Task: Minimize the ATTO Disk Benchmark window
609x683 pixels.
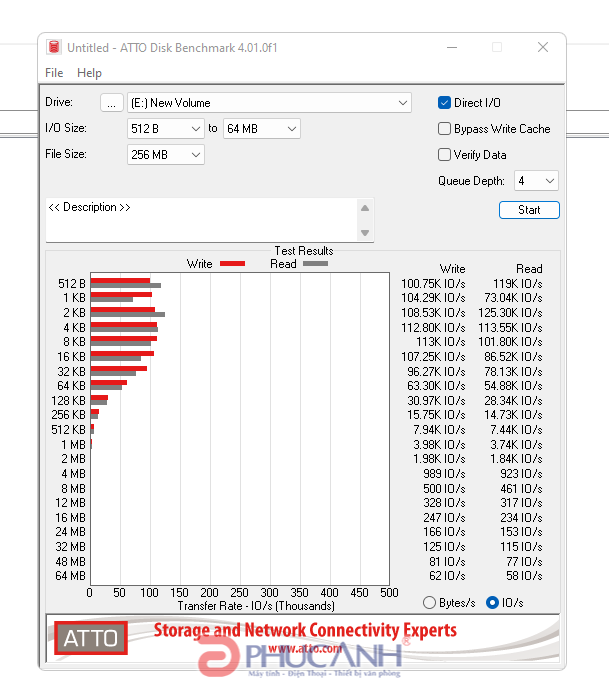Action: [x=452, y=47]
